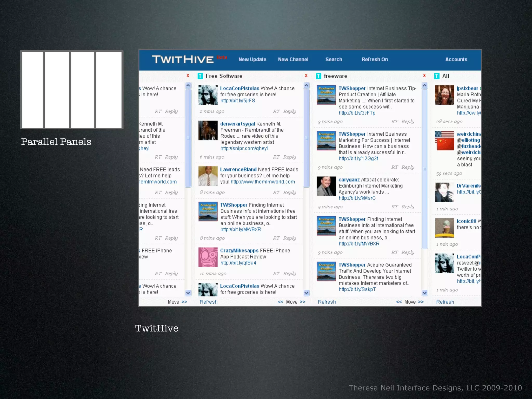Close the freeware channel with red X

(x=424, y=76)
